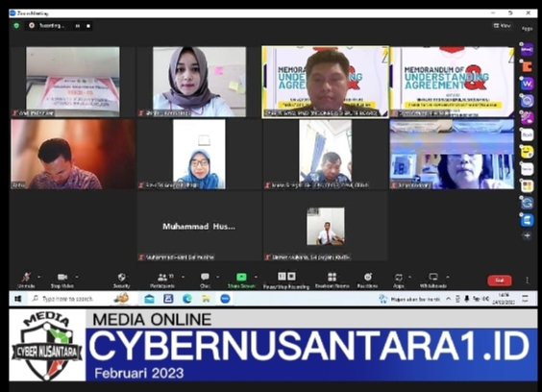Image resolution: width=542 pixels, height=392 pixels.
Task: Open the View layout menu
Action: pyautogui.click(x=503, y=26)
